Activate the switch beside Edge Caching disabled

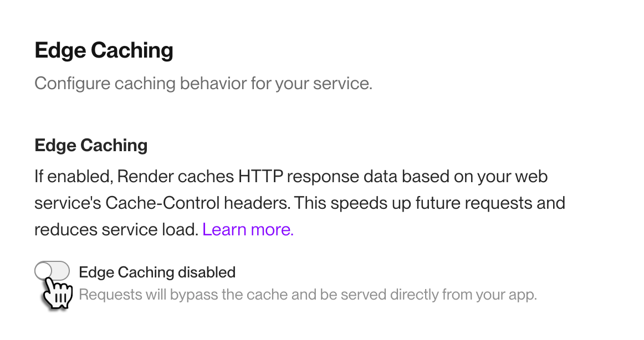tap(52, 270)
